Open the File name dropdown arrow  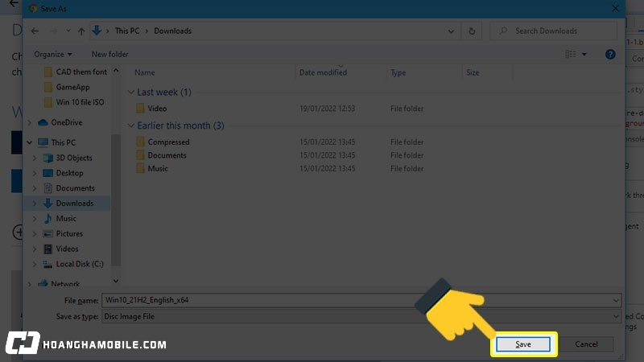pos(616,300)
